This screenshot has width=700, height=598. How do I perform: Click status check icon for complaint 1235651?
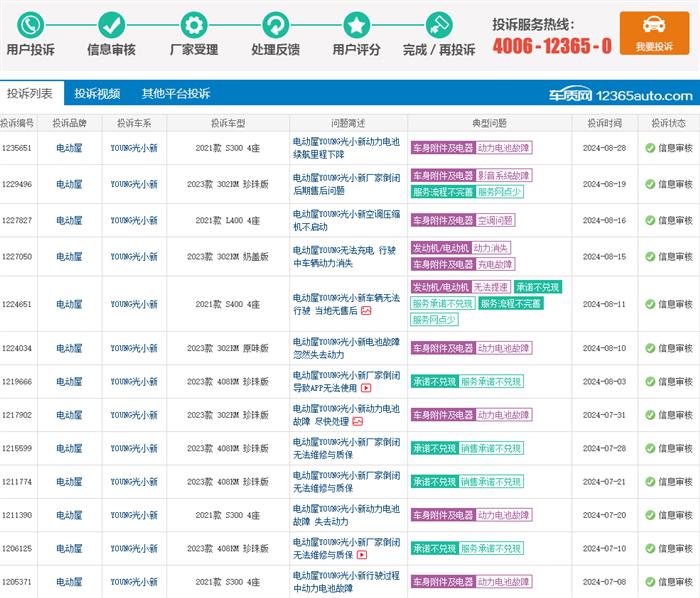(650, 148)
